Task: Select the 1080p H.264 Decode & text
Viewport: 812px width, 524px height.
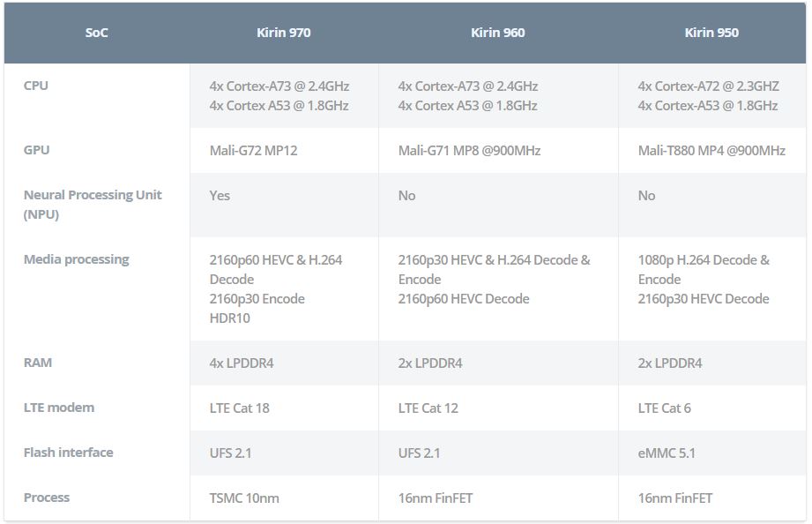Action: coord(704,259)
